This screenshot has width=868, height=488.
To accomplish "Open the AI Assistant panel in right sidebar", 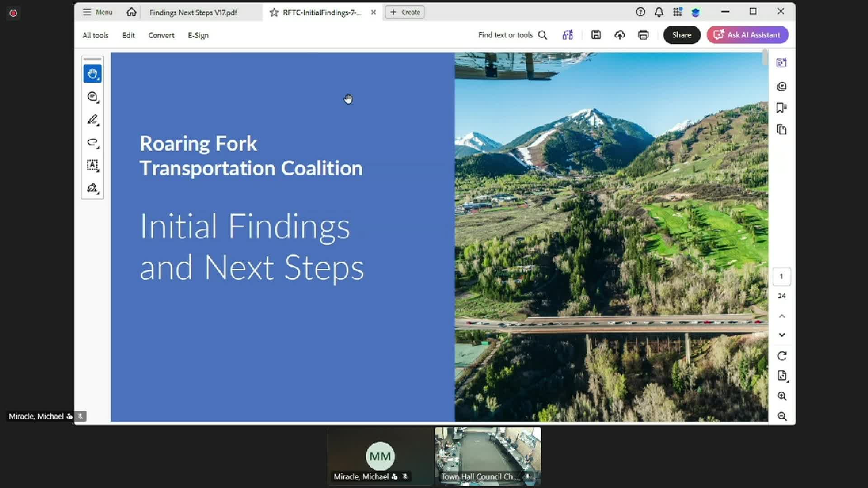I will tap(782, 63).
